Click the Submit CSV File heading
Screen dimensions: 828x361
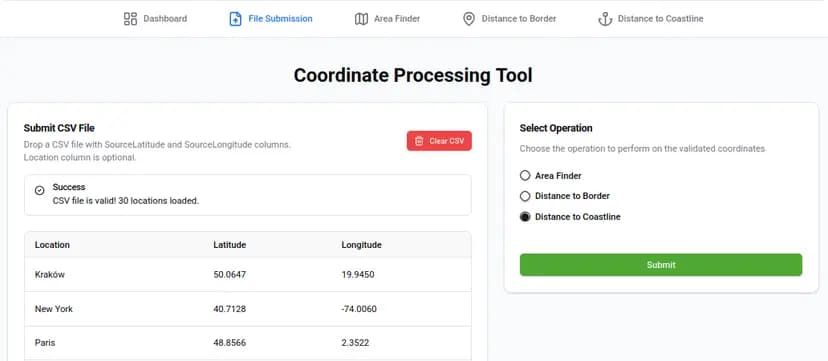(x=59, y=128)
